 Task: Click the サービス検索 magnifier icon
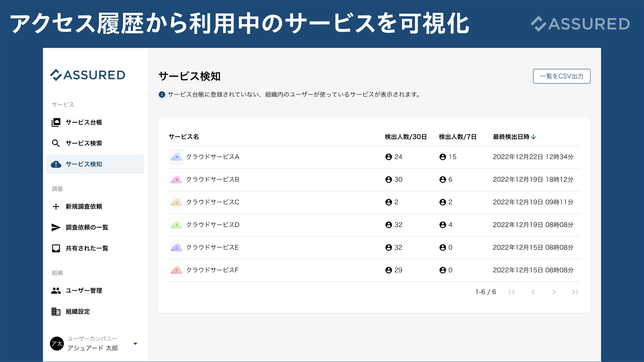coord(56,143)
